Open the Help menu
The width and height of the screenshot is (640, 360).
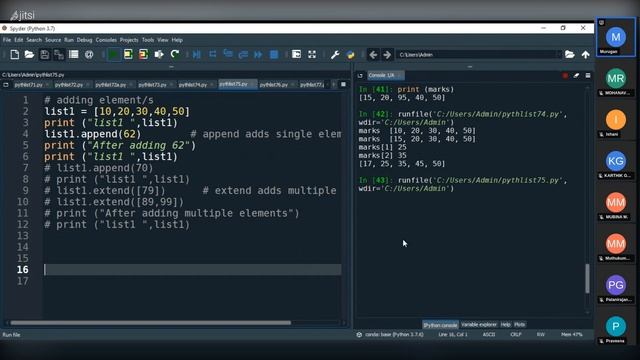point(177,40)
